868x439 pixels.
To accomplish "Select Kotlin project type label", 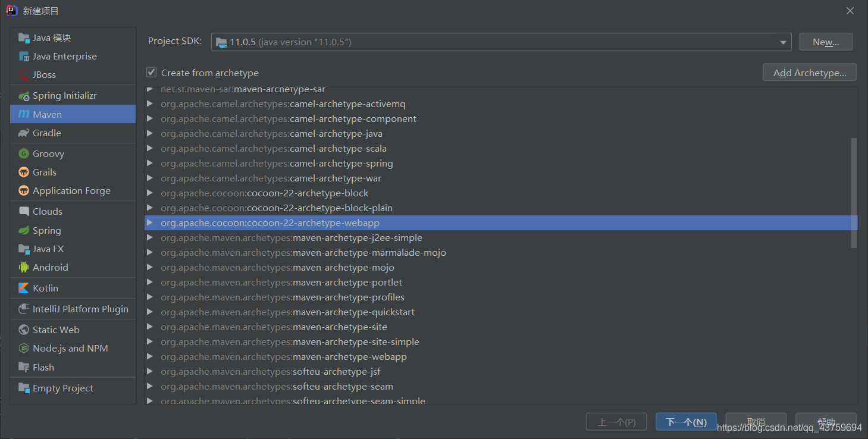I will click(x=45, y=289).
